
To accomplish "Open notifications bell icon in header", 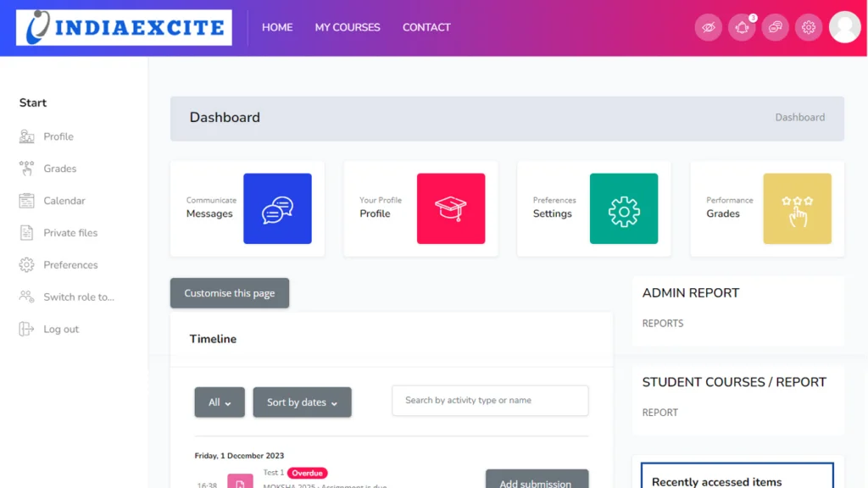I will pyautogui.click(x=742, y=27).
